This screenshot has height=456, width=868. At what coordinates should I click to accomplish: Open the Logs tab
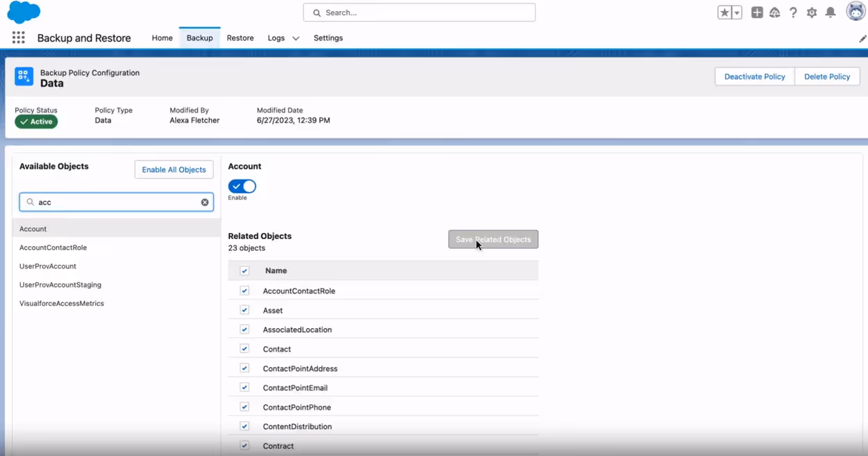[x=276, y=38]
